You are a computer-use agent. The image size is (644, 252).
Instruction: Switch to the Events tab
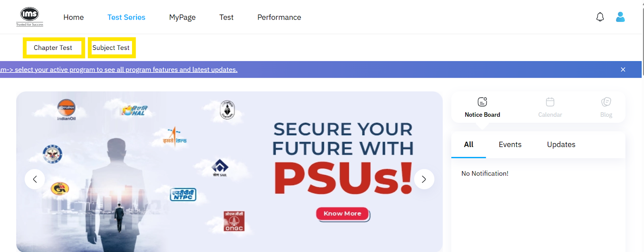pos(510,145)
